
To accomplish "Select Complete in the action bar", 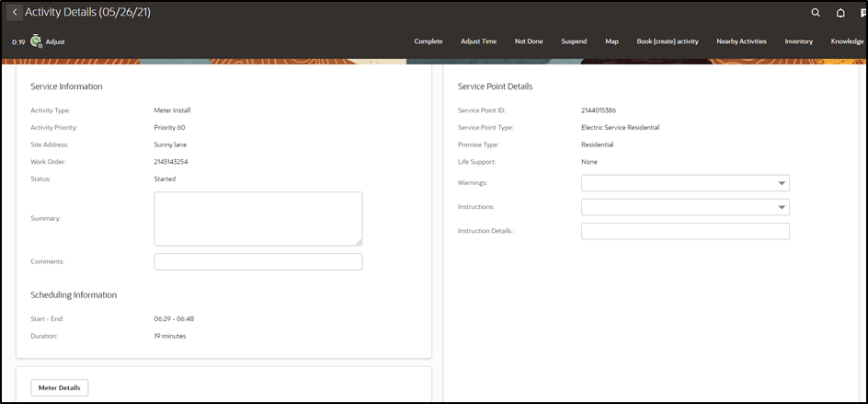I will (428, 41).
